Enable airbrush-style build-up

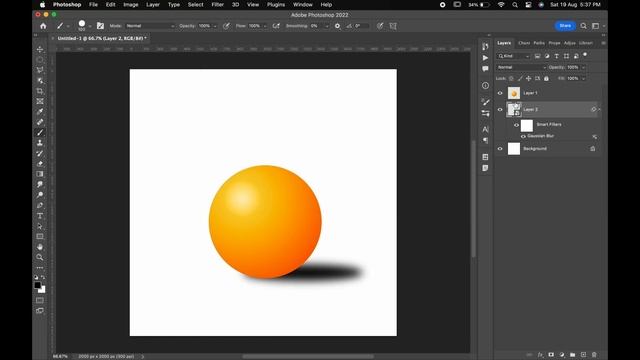pyautogui.click(x=276, y=26)
